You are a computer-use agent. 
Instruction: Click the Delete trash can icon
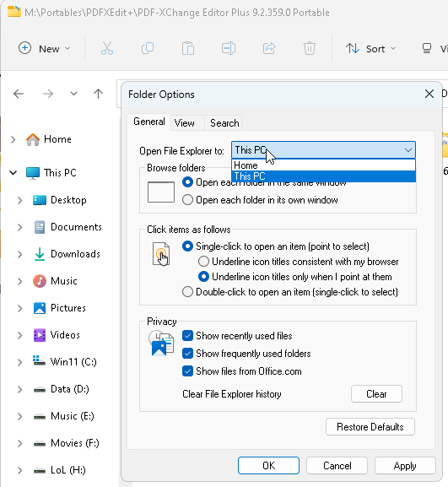coord(310,48)
